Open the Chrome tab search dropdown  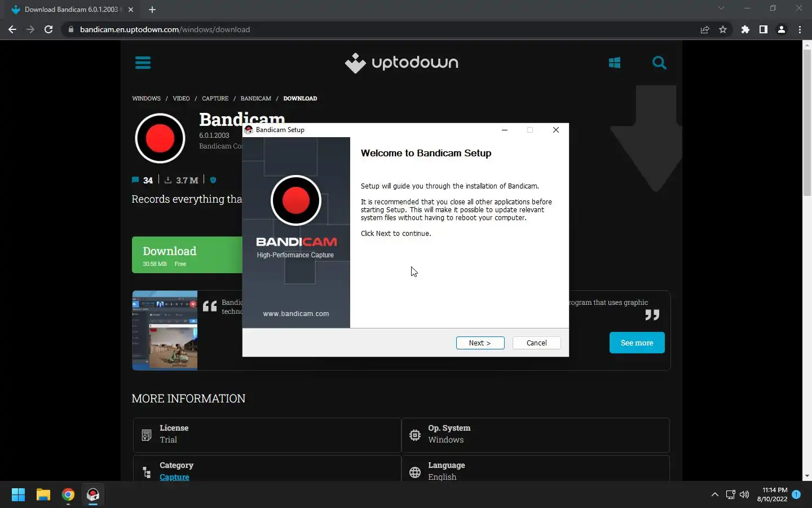pos(721,8)
